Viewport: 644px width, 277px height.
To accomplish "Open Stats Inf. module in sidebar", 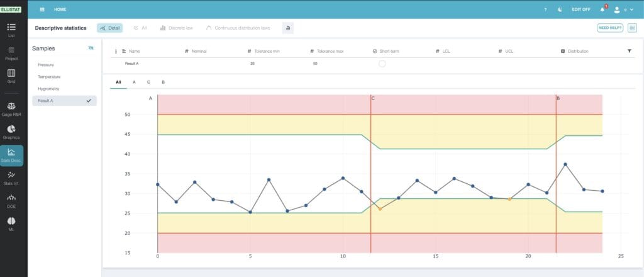I will coord(11,178).
